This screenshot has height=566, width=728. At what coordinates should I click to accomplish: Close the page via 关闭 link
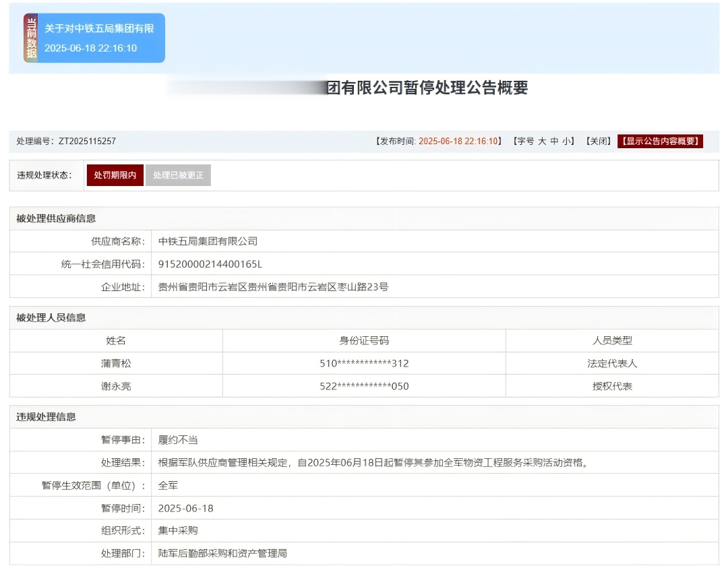599,141
